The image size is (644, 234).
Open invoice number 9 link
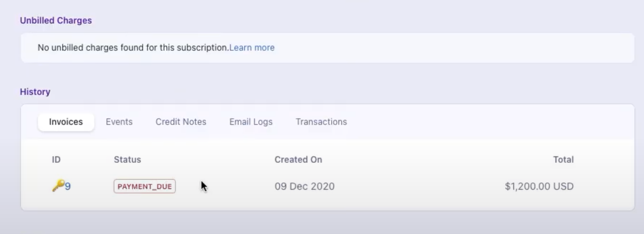click(x=68, y=186)
